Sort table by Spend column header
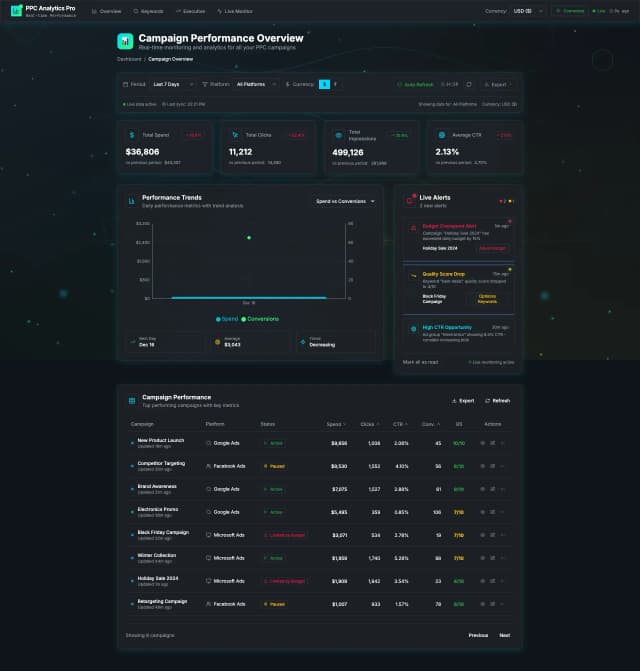640x671 pixels. (335, 424)
